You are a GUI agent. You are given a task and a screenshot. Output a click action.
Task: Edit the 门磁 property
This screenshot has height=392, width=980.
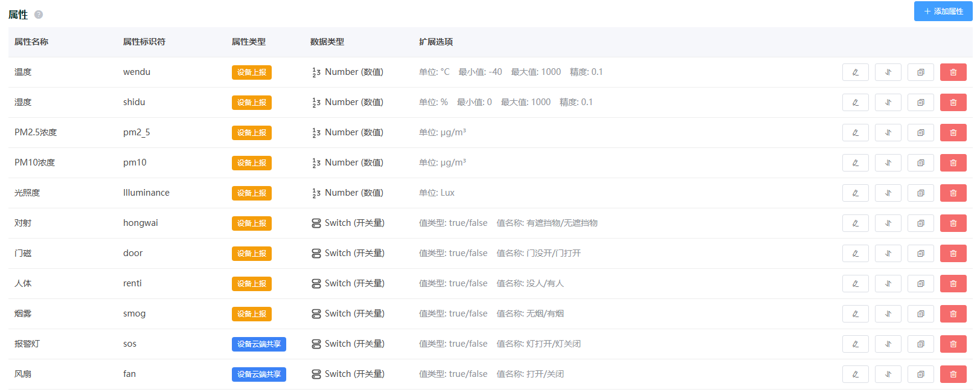coord(855,254)
